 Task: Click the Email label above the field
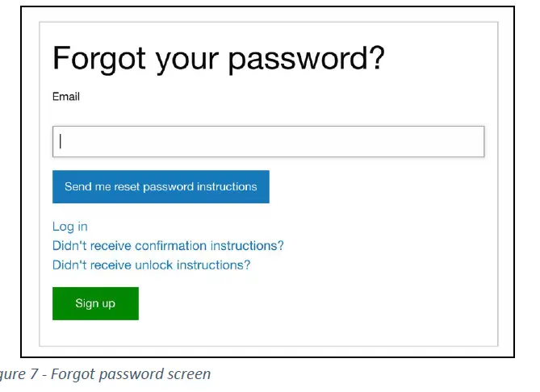[x=66, y=97]
